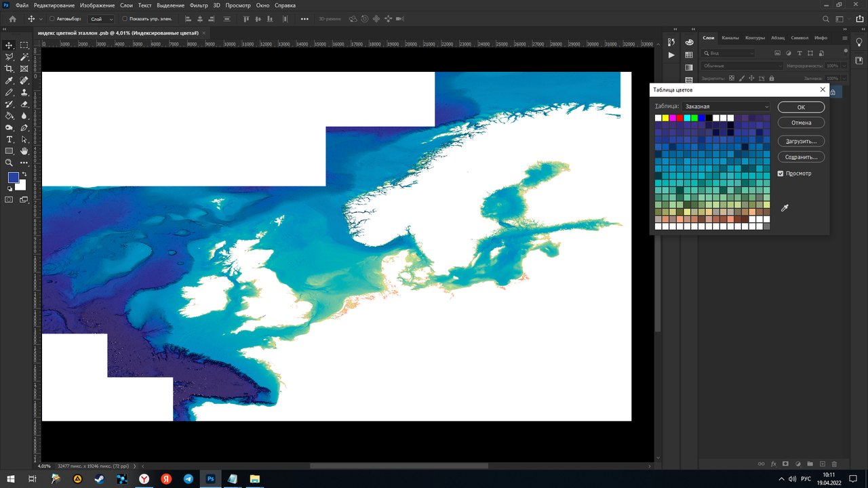Viewport: 868px width, 488px height.
Task: Open the Контуры tab
Action: (755, 38)
